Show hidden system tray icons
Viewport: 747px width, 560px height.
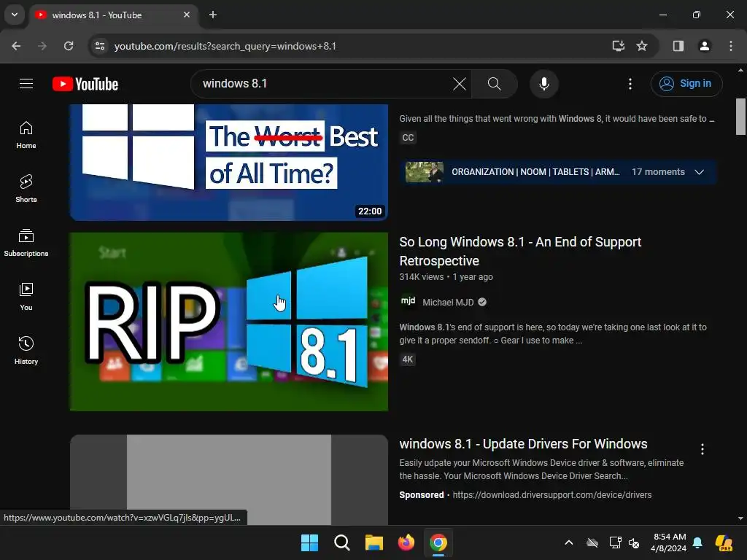click(569, 542)
